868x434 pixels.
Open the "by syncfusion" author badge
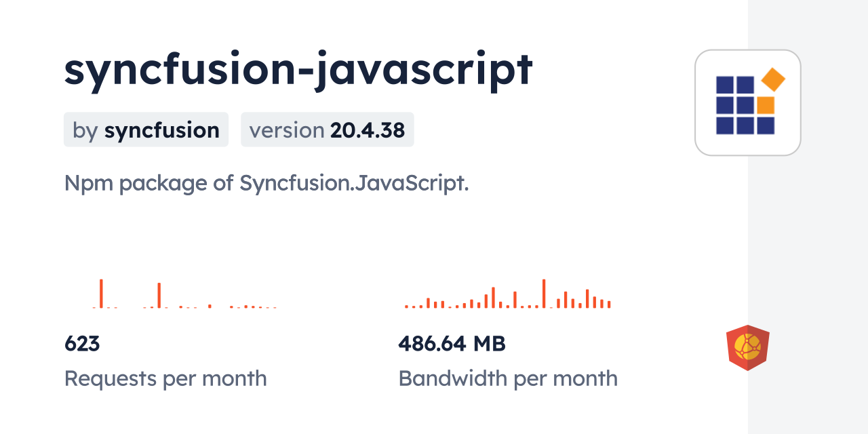click(x=146, y=130)
